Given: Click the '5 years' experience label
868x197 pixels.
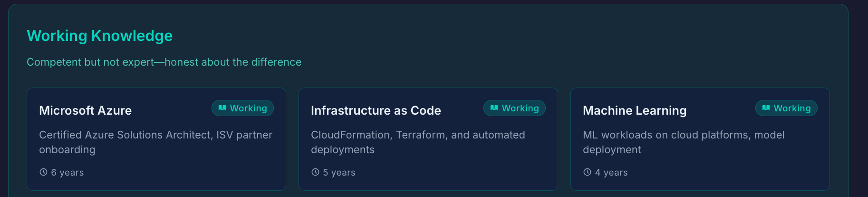Looking at the screenshot, I should (x=339, y=173).
